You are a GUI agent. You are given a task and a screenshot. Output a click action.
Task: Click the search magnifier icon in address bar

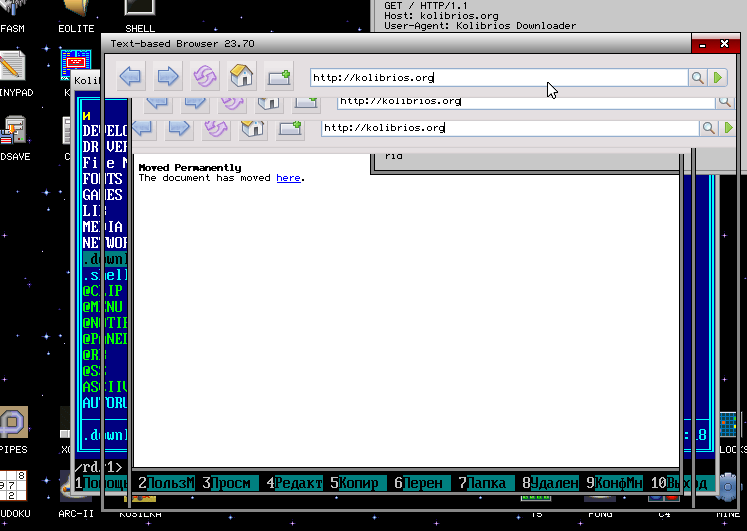[x=697, y=77]
